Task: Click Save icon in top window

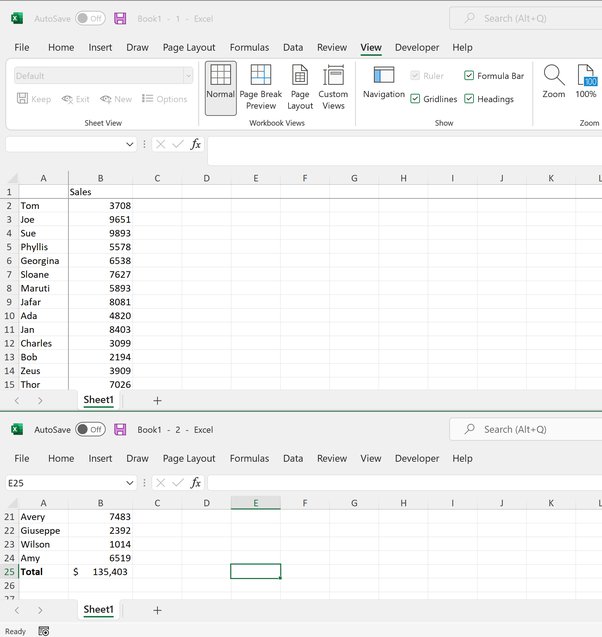Action: pos(120,19)
